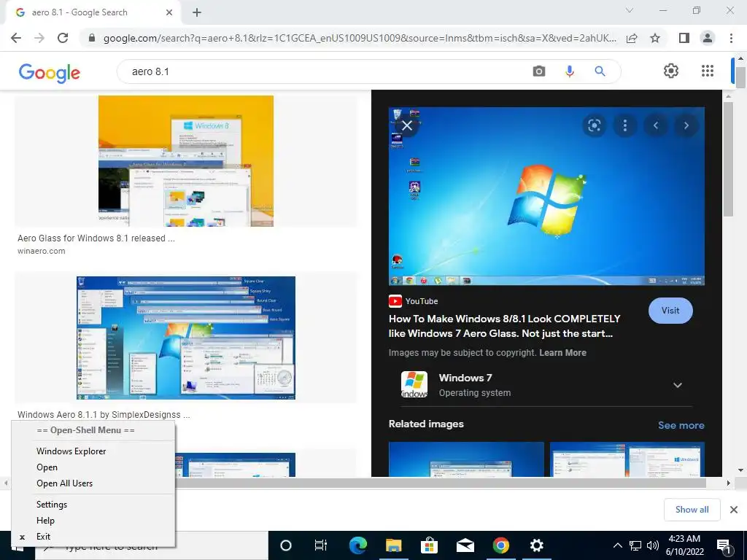
Task: Click the address bar URL
Action: click(360, 38)
